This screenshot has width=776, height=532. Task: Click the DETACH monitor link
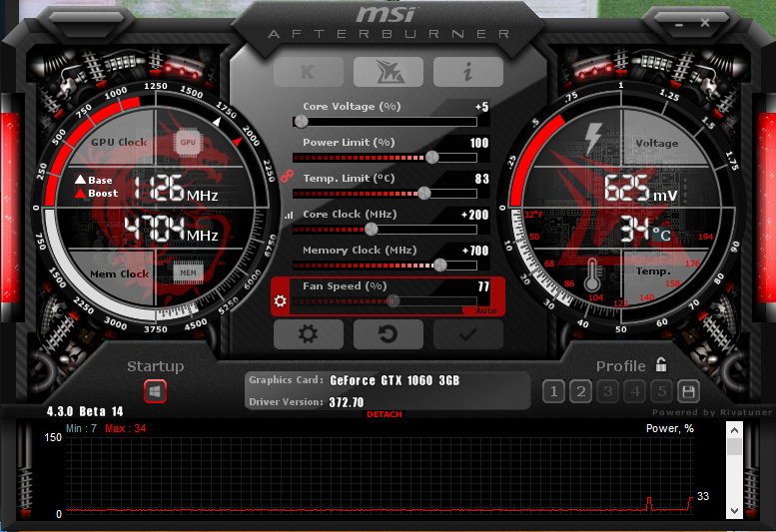point(385,414)
